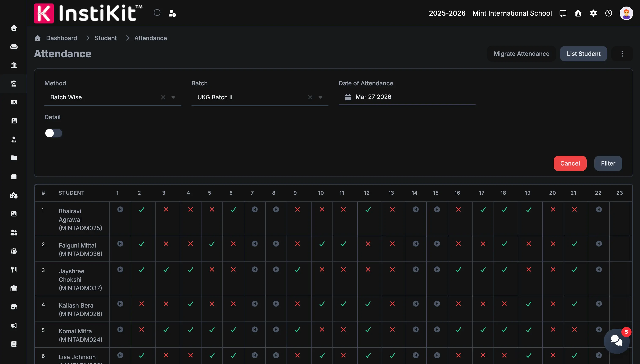Open the student attendance section in the sidebar
Viewport: 640px width, 364px height.
14,84
